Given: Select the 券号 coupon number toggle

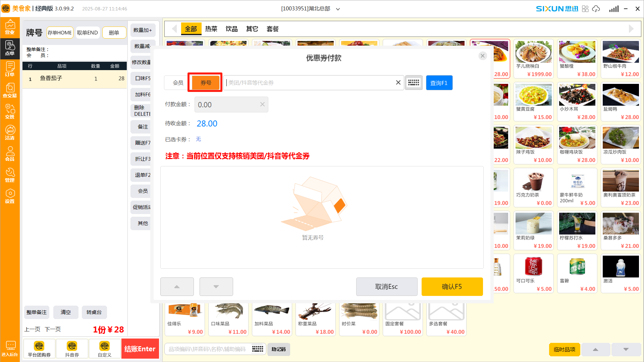Looking at the screenshot, I should point(206,83).
